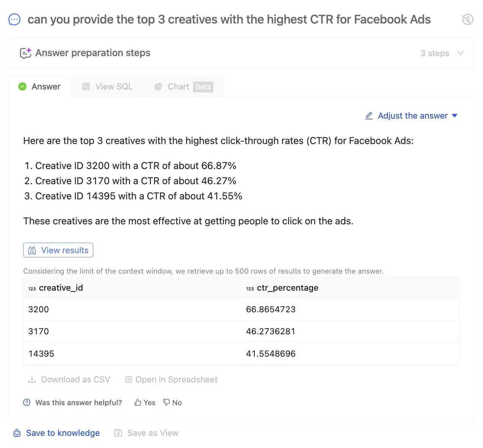Open the Chart Beta tab
Image resolution: width=483 pixels, height=448 pixels.
[x=184, y=87]
